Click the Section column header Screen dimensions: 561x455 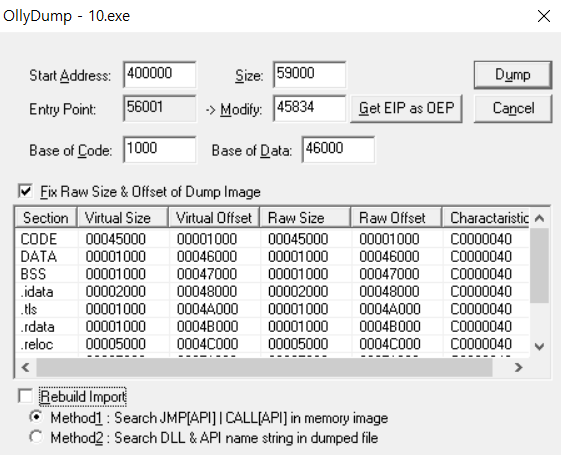(x=46, y=217)
